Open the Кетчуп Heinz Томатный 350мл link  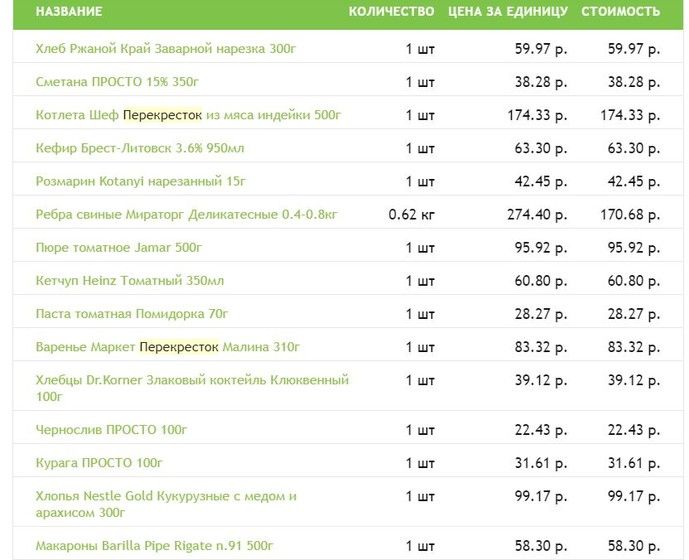[x=130, y=280]
